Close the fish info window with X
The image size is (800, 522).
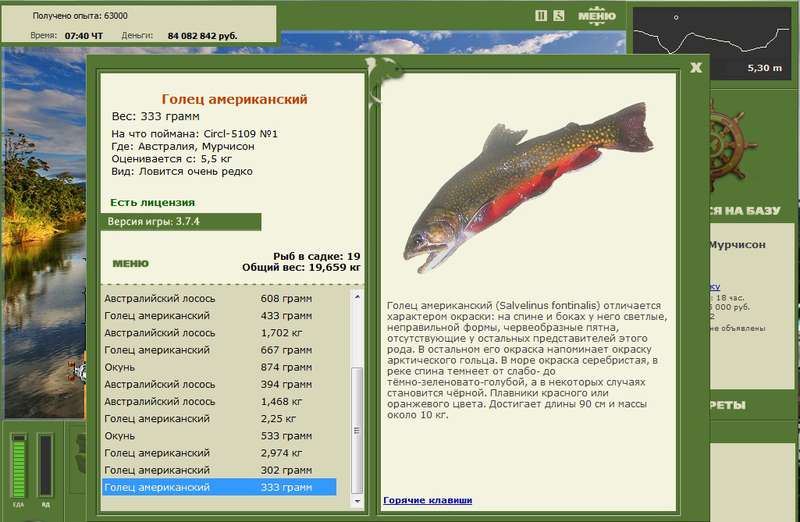(x=696, y=67)
